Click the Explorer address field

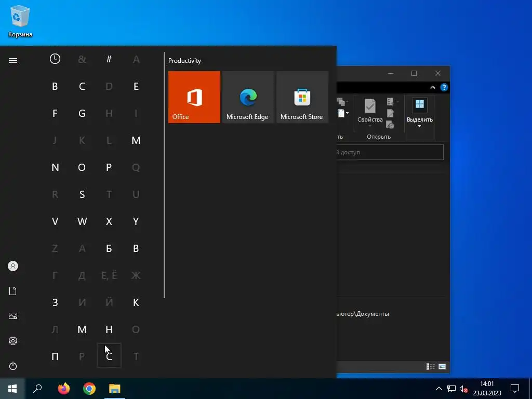390,152
